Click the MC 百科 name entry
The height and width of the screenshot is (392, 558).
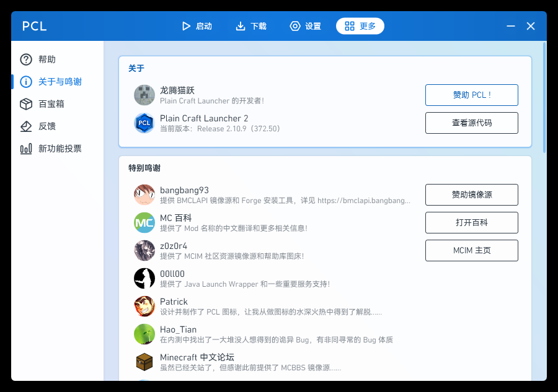[176, 218]
